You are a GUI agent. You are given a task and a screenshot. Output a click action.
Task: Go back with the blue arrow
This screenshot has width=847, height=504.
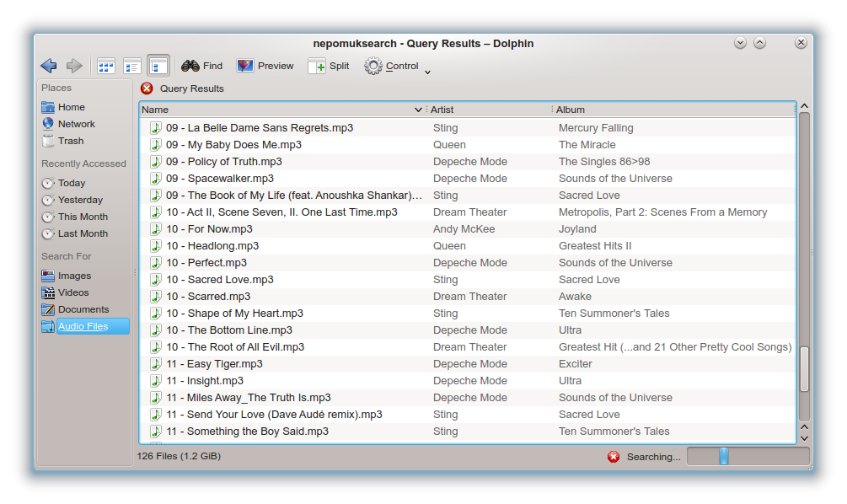(49, 66)
